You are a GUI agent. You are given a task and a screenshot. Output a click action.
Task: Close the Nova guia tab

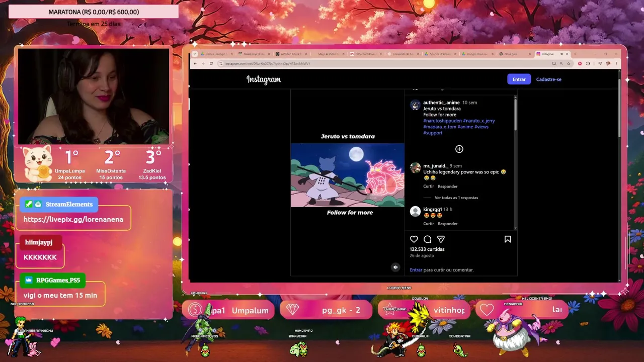pos(529,54)
